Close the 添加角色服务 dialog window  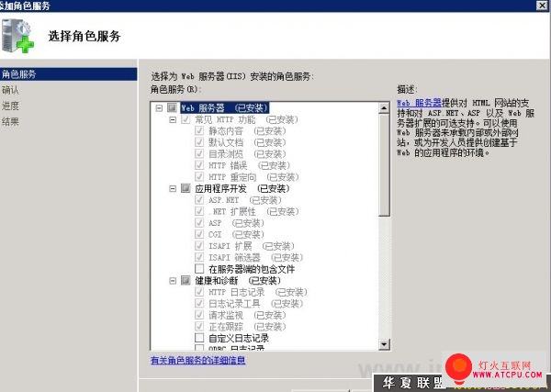542,6
